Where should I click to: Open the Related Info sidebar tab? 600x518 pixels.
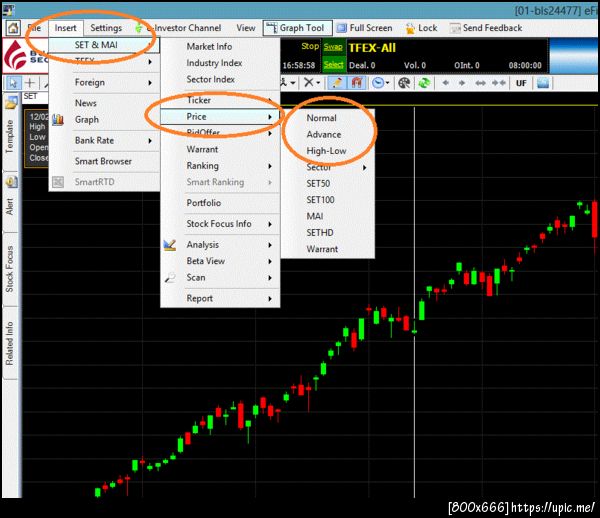[x=10, y=344]
